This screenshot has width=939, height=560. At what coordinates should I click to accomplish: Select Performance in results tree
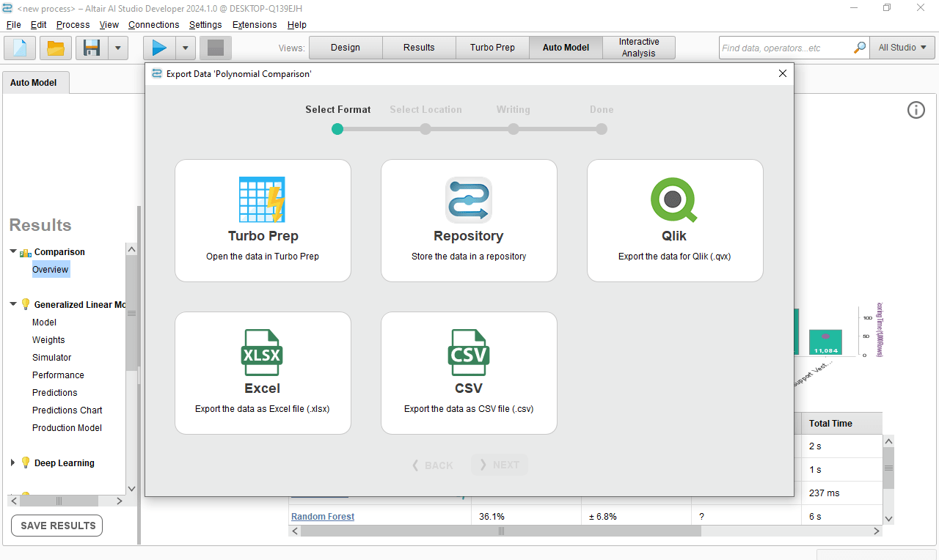pos(58,375)
